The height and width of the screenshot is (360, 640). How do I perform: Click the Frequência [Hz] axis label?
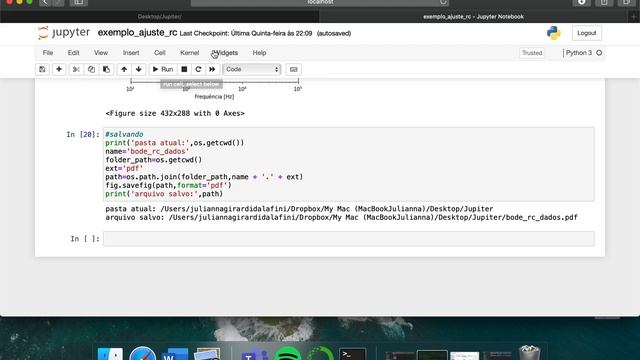point(214,97)
